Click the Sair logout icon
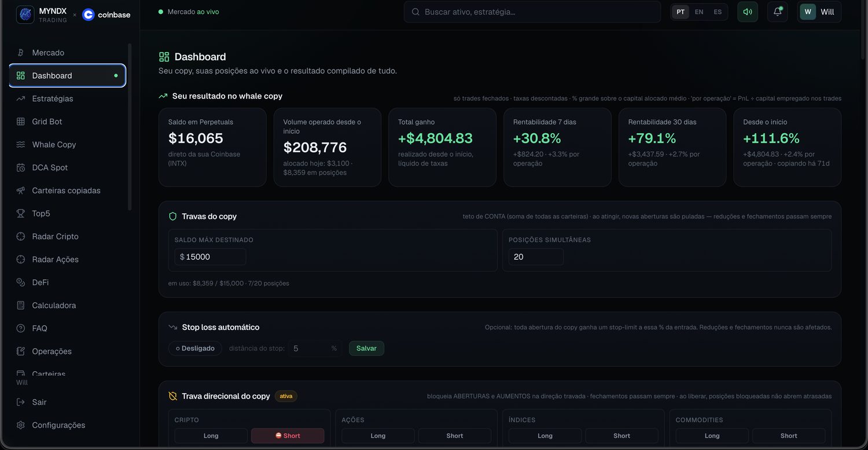This screenshot has height=450, width=868. [x=21, y=402]
